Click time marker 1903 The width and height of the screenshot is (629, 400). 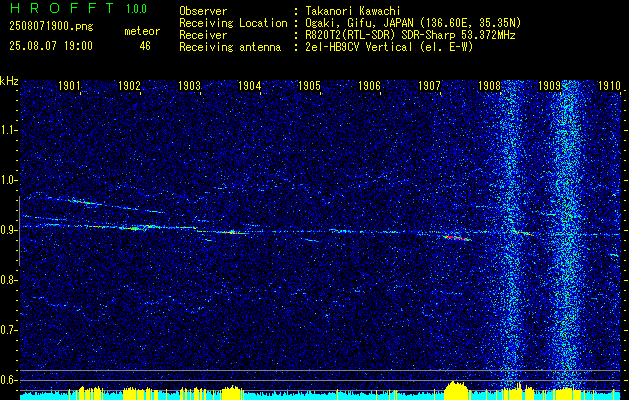coord(189,85)
